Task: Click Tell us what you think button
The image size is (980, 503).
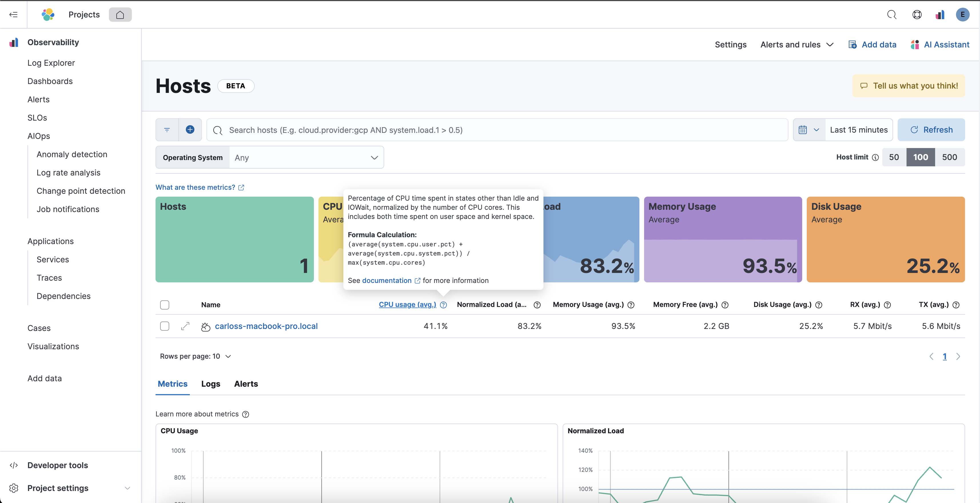Action: (x=909, y=86)
